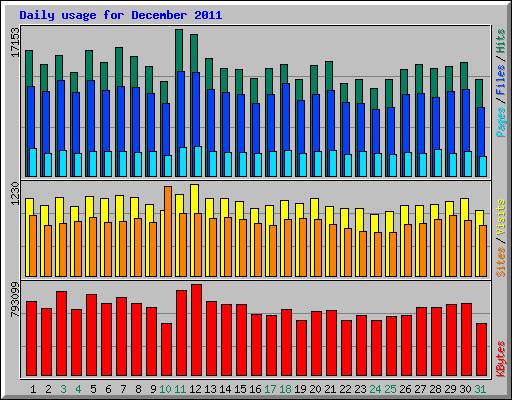This screenshot has height=400, width=512.
Task: Click day label 1 on the x-axis
Action: pos(33,389)
